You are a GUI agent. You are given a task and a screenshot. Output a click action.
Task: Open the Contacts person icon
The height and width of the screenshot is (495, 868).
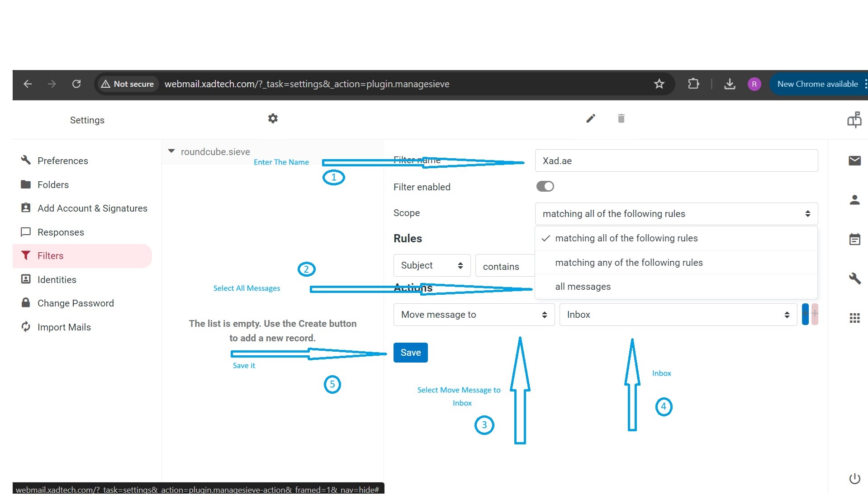point(854,200)
